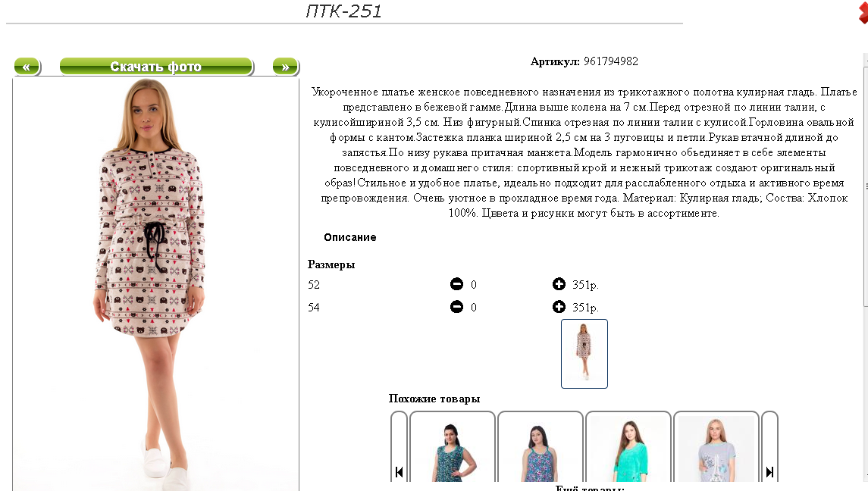
Task: Increase quantity for size 52
Action: pyautogui.click(x=559, y=284)
